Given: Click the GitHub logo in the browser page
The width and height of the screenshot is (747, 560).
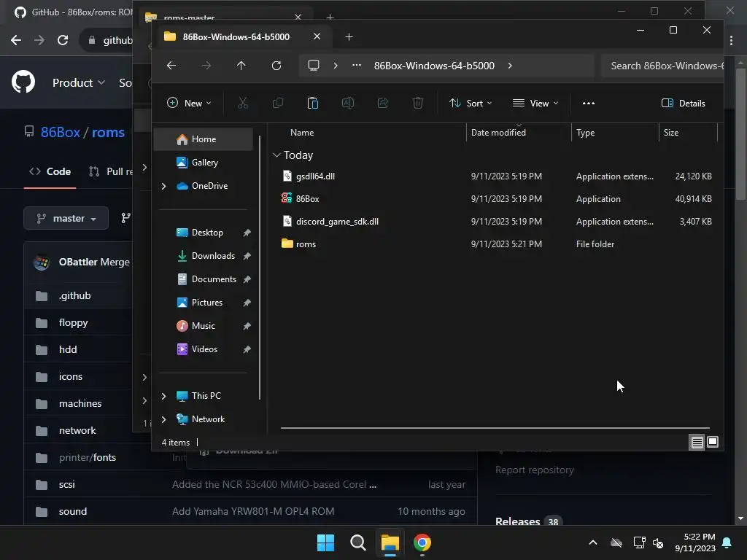Looking at the screenshot, I should tap(23, 82).
